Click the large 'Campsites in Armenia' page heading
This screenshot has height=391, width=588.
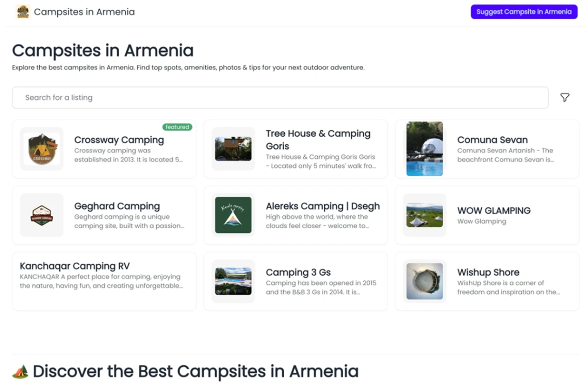103,50
